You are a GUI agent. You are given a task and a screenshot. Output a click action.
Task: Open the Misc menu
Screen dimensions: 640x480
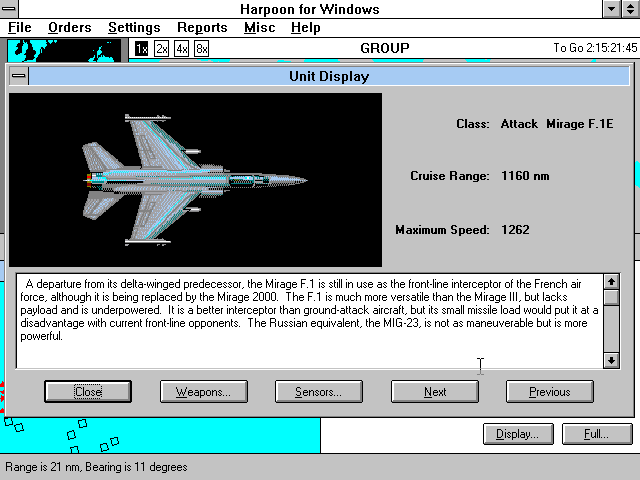(x=260, y=27)
